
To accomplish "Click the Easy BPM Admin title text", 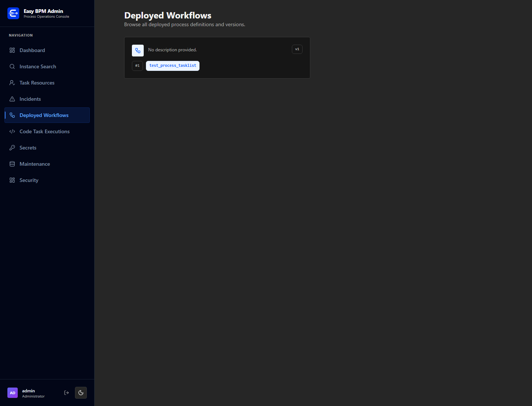I will pos(43,11).
